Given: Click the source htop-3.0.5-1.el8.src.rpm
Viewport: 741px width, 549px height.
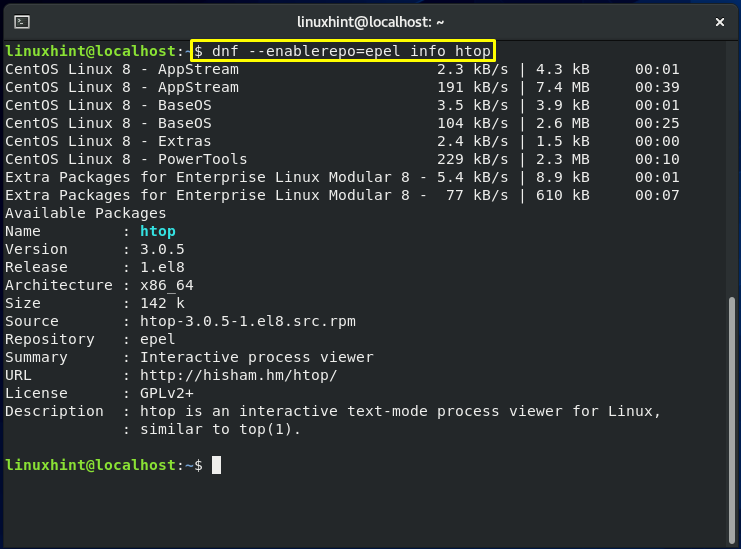Looking at the screenshot, I should pyautogui.click(x=248, y=321).
